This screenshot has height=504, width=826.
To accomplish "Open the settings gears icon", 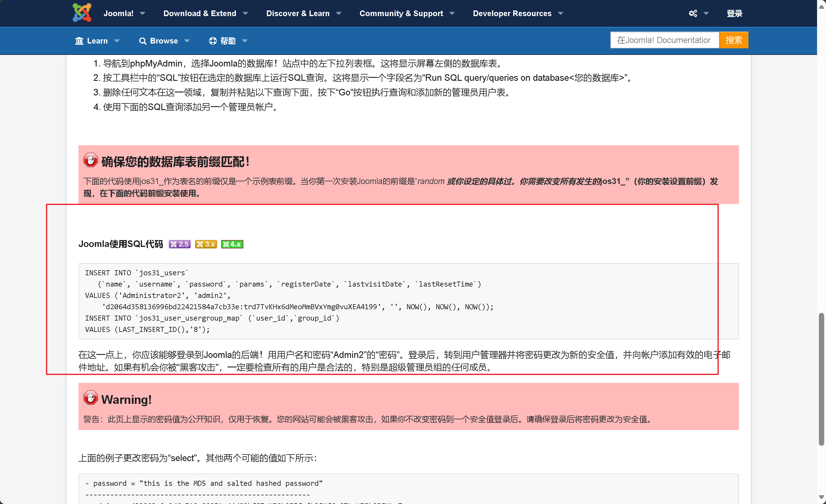I will pos(693,13).
